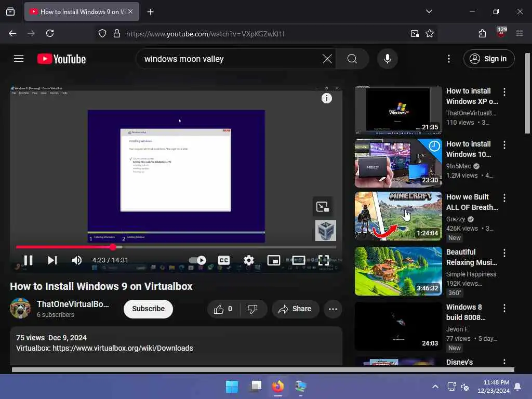View site security lock info
This screenshot has height=399, width=532.
[117, 33]
